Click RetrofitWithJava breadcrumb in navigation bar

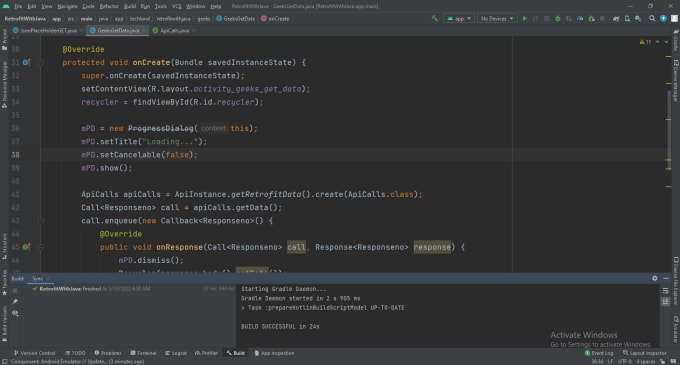pos(25,19)
